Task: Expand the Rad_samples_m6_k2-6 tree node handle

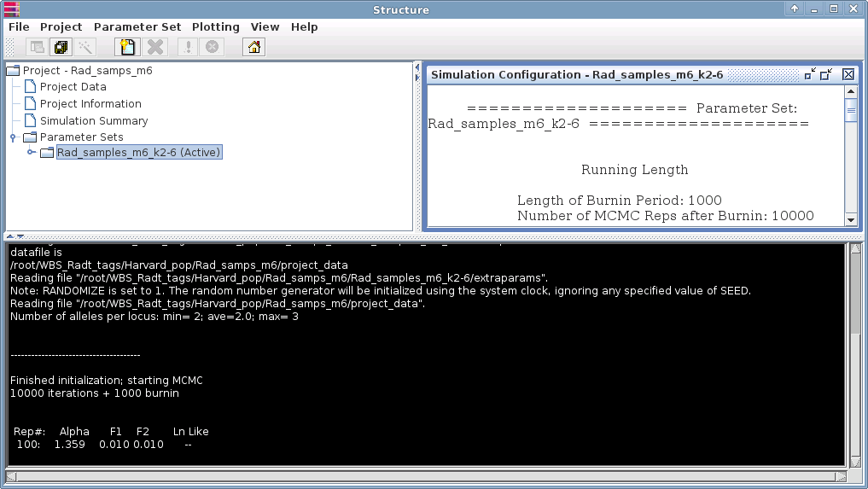Action: pos(31,153)
